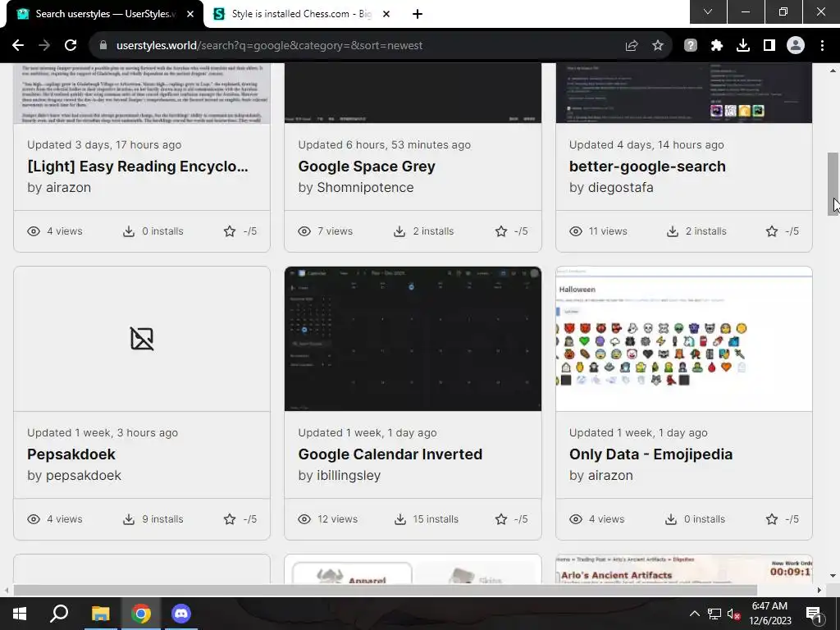840x630 pixels.
Task: Click the installs icon on Google Calendar Inverted
Action: 400,519
